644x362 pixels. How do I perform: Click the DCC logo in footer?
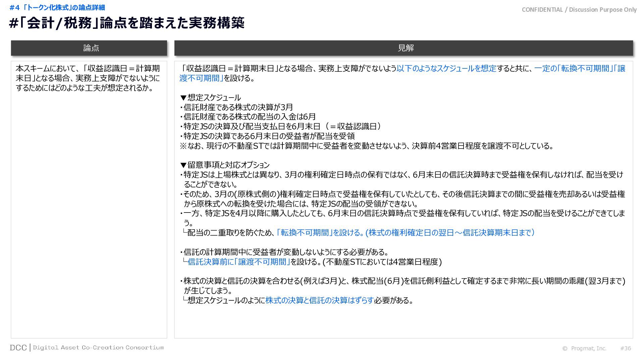click(18, 348)
